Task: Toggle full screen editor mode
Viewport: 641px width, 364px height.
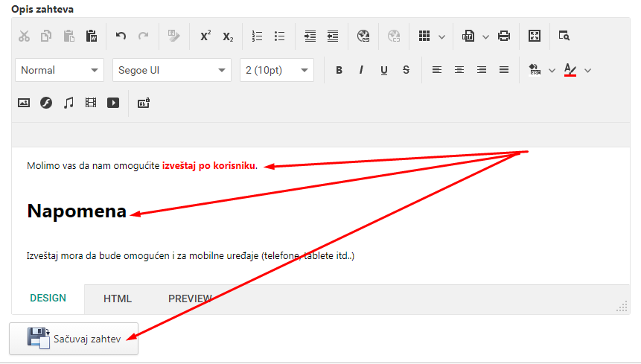Action: point(534,36)
